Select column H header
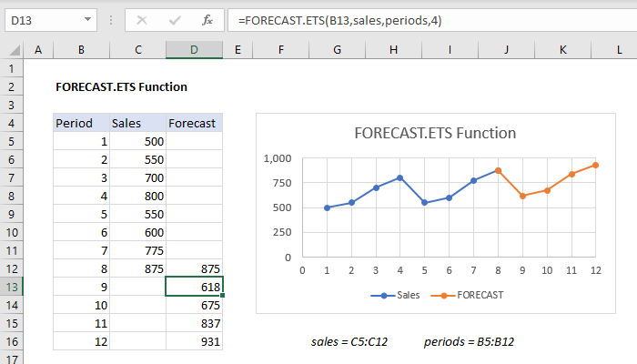Viewport: 637px width, 364px height. pos(394,50)
